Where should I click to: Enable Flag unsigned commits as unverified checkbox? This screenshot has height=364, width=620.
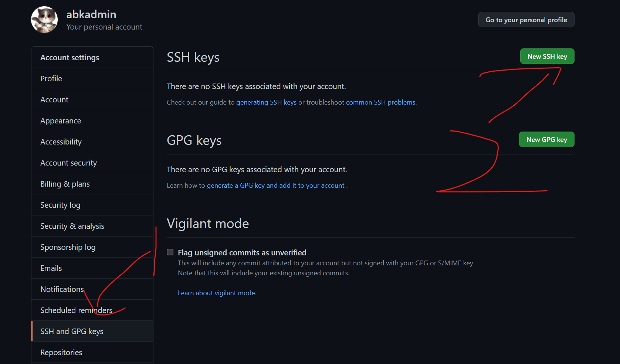170,252
